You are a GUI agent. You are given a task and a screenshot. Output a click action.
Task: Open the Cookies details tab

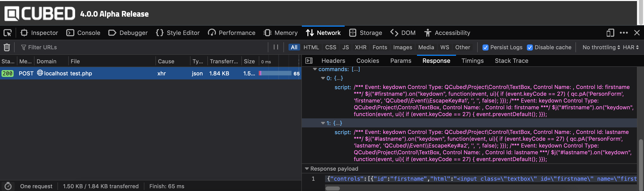[x=368, y=61]
